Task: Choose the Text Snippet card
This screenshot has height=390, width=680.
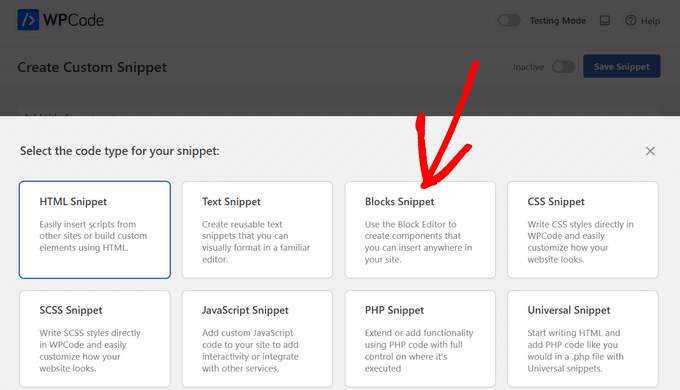Action: click(x=257, y=230)
